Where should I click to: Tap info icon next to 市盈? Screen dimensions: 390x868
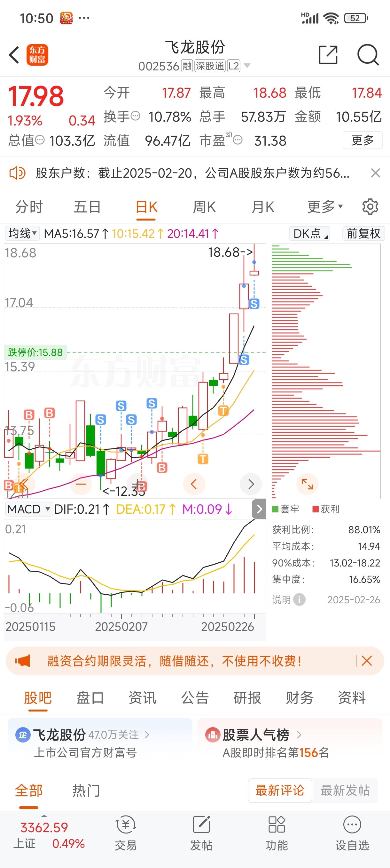pos(238,140)
